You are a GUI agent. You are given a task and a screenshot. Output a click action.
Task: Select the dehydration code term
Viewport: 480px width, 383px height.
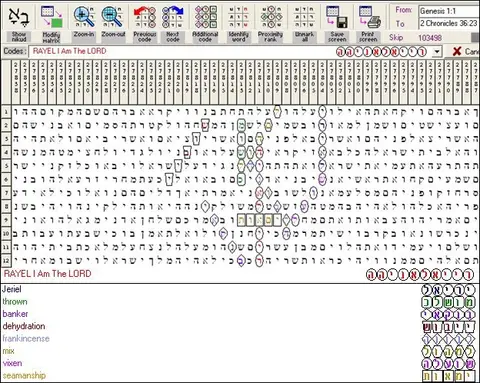click(x=24, y=326)
